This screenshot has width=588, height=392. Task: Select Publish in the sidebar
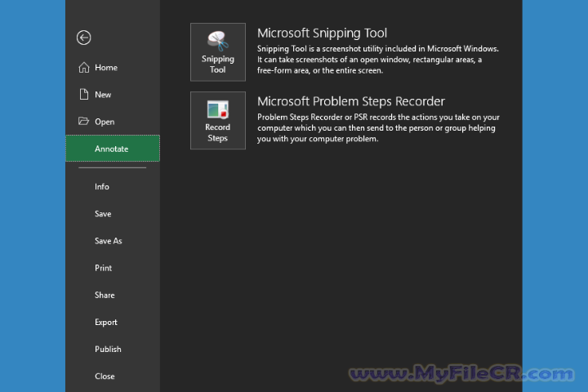pyautogui.click(x=108, y=350)
